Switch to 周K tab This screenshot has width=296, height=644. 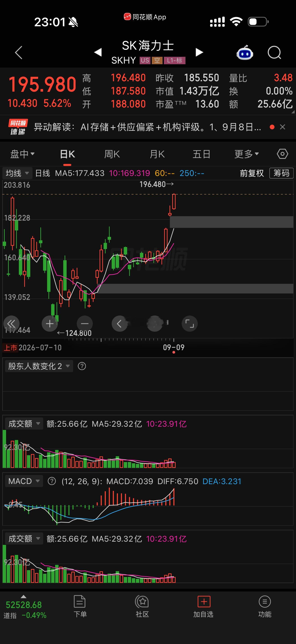click(112, 154)
